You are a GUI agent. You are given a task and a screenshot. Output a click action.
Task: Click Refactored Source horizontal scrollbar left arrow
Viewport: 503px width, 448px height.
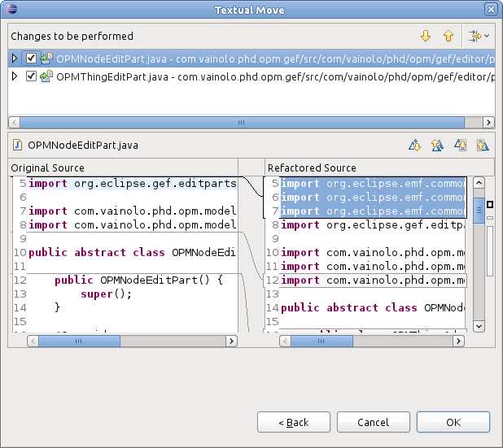(285, 341)
